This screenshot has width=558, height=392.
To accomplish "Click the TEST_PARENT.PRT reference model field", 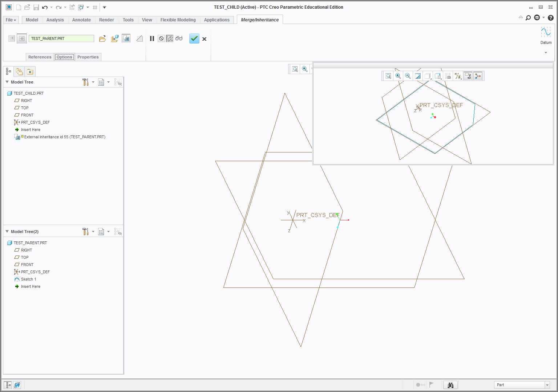I will (x=61, y=38).
